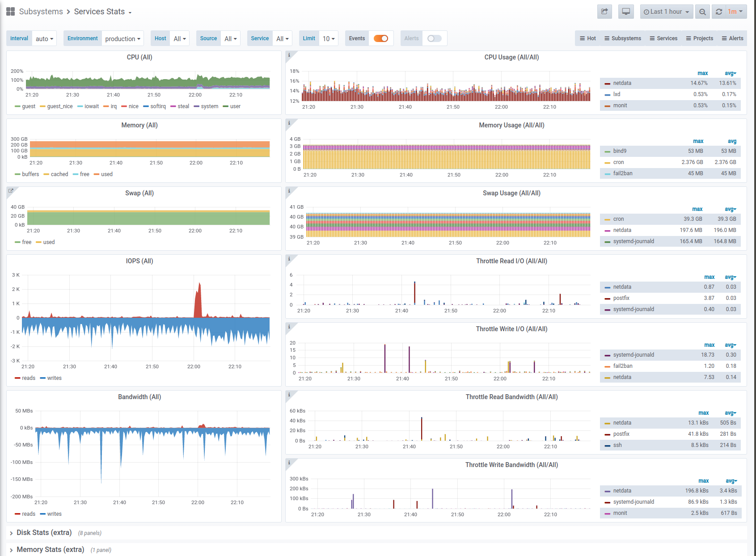Zoom out time range with magnifier icon

tap(703, 12)
